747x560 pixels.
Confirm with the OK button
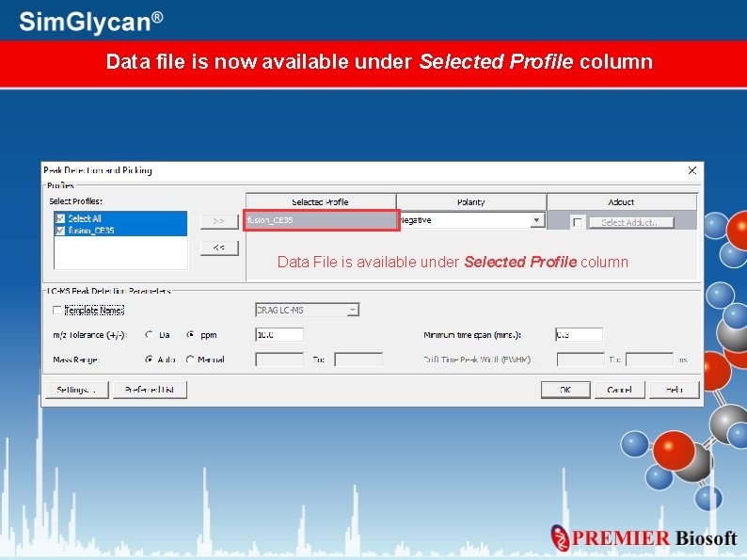pyautogui.click(x=565, y=390)
